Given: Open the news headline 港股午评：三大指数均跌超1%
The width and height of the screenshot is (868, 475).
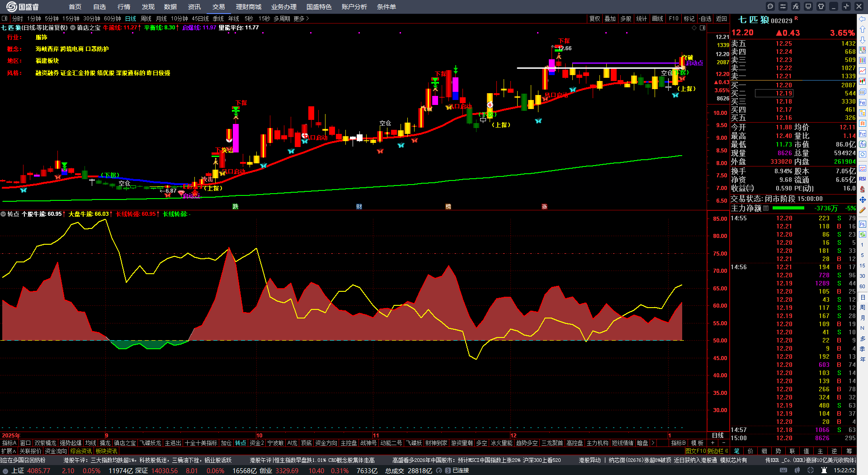Looking at the screenshot, I should 147,460.
